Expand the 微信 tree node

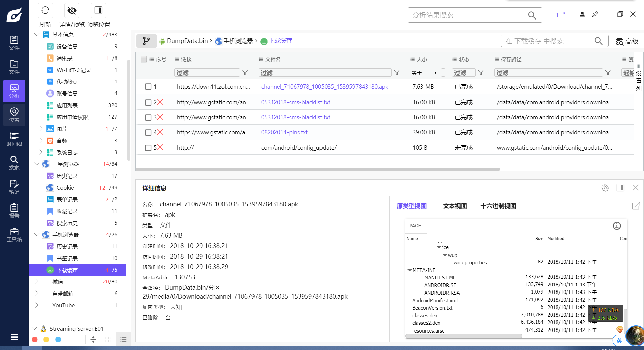pos(37,282)
